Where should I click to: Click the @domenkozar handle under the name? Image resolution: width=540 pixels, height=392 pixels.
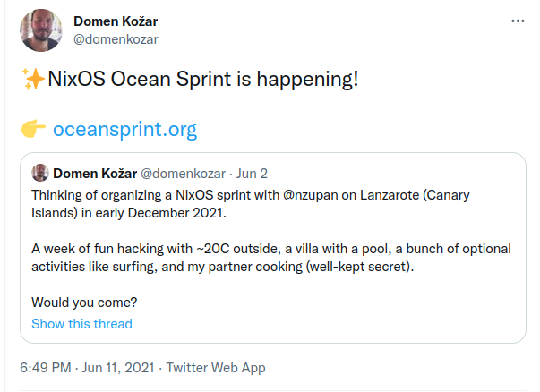[116, 39]
